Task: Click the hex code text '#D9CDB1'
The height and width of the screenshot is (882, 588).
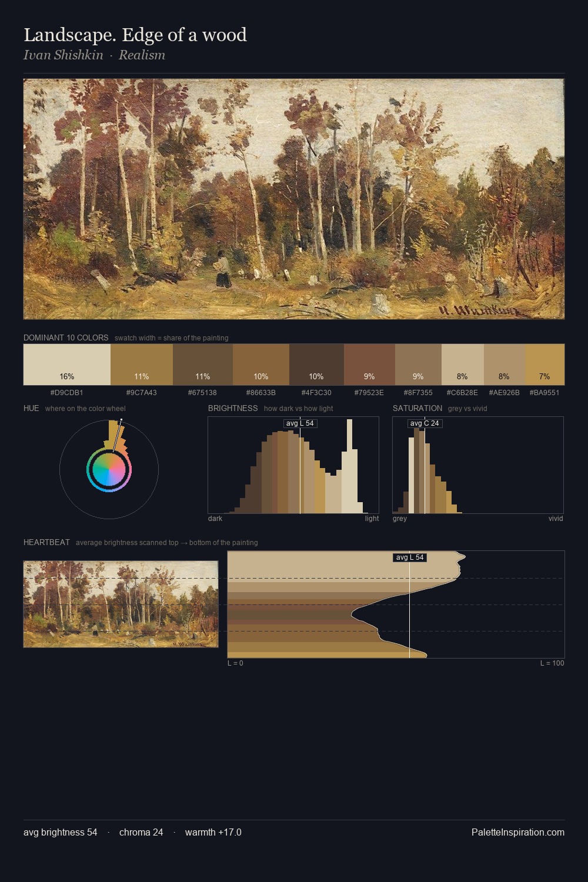Action: 67,392
